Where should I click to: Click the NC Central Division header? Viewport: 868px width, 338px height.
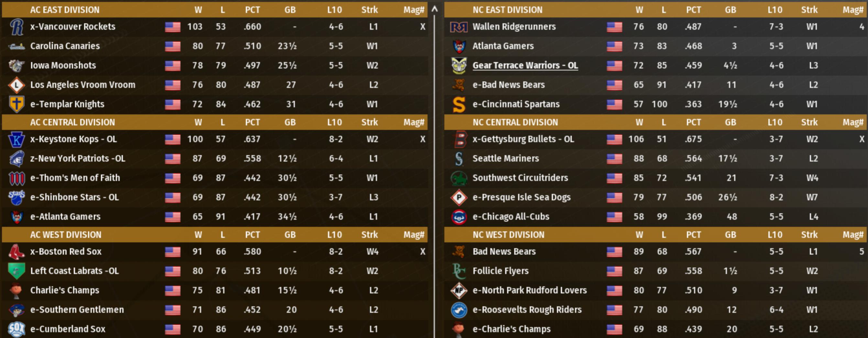pos(515,122)
